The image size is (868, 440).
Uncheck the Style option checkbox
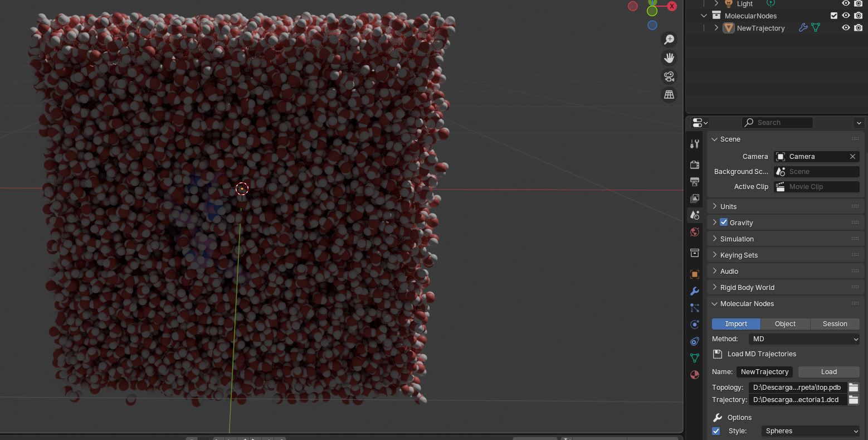[716, 431]
